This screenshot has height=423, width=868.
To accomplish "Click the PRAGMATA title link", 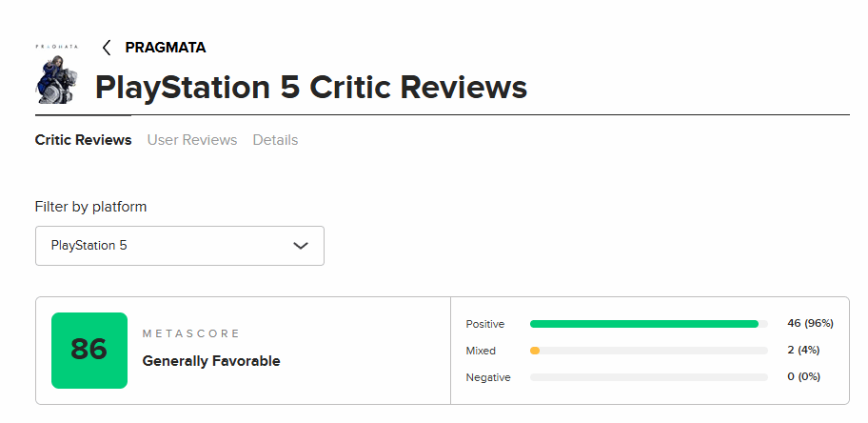I will pos(165,48).
